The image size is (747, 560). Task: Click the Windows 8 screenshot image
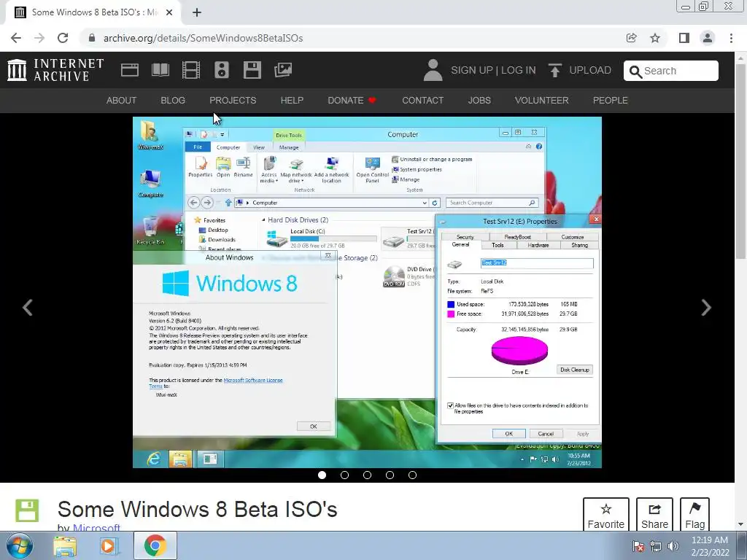tap(367, 292)
